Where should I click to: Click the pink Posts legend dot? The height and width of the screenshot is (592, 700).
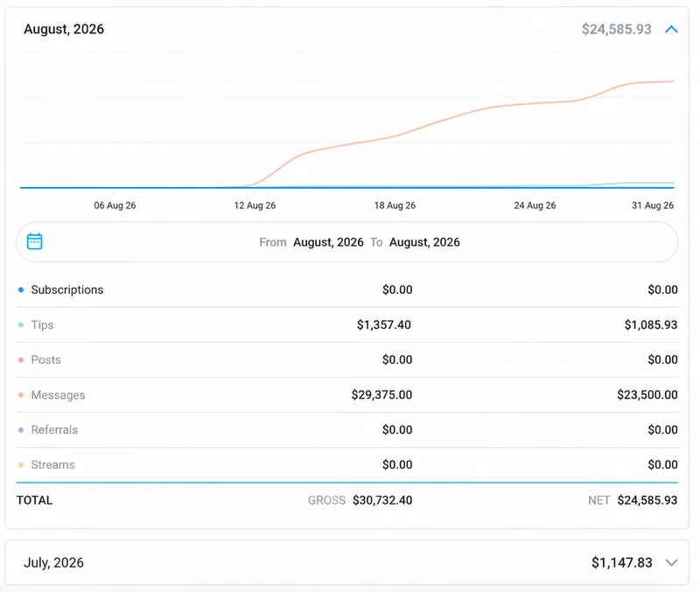(x=21, y=359)
